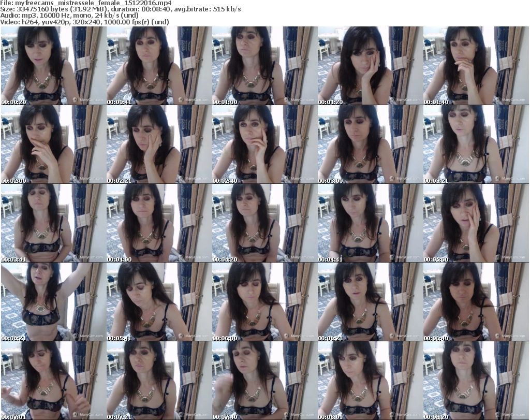The width and height of the screenshot is (530, 420).
Task: Select the thumbnail stamped 00:01:00
Action: click(x=264, y=65)
